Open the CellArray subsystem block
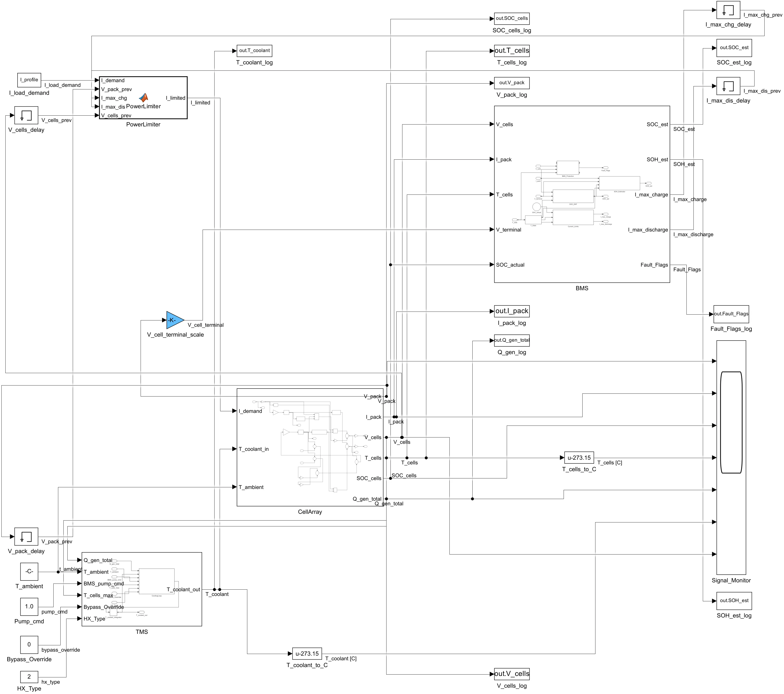784x694 pixels. [x=310, y=447]
